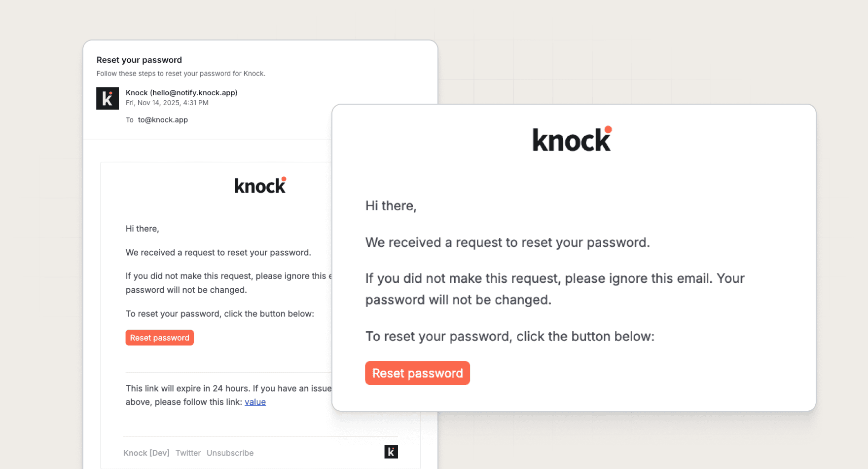Click the black K logo in the email footer
Screen dimensions: 868x469
[391, 452]
